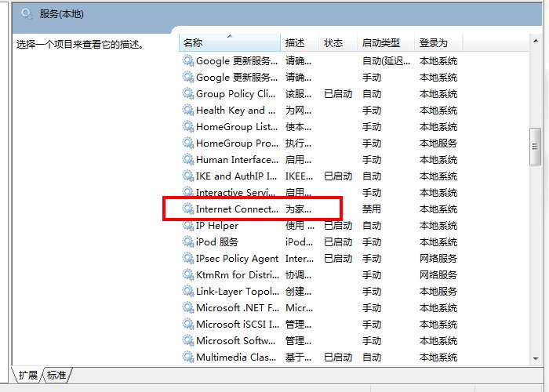Click 自动(延迟... startup type cell
This screenshot has width=549, height=392.
coord(386,61)
